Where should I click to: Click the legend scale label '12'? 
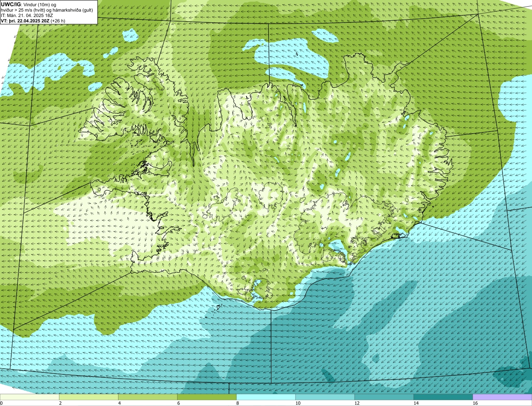(x=357, y=403)
